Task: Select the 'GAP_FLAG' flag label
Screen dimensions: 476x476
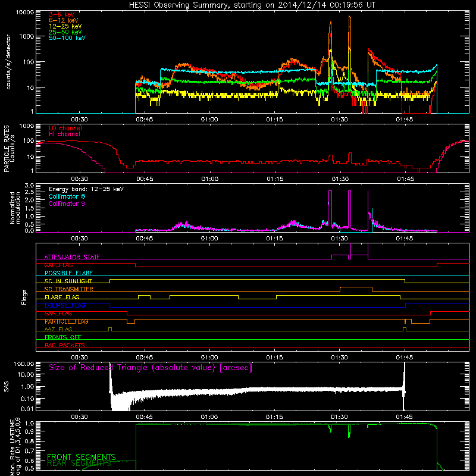Action: pyautogui.click(x=58, y=265)
